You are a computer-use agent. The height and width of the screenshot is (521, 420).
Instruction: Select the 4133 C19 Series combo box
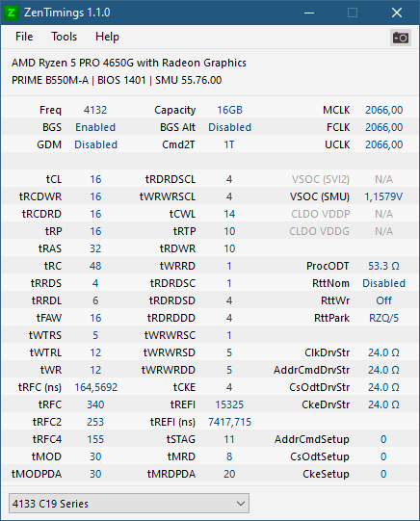coord(129,504)
